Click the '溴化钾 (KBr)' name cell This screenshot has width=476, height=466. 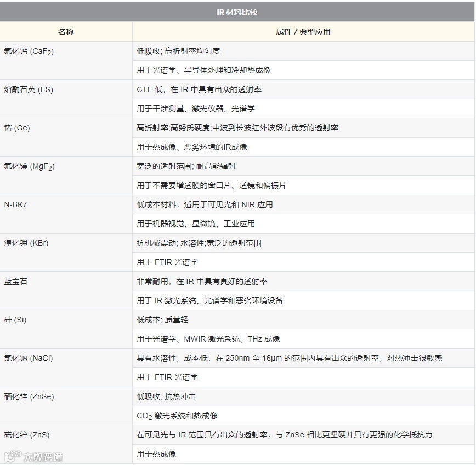point(66,253)
